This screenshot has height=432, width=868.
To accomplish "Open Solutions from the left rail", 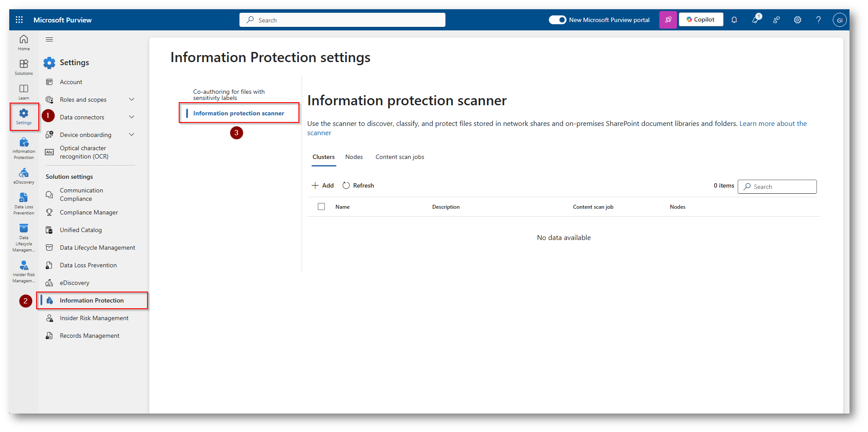I will point(24,67).
